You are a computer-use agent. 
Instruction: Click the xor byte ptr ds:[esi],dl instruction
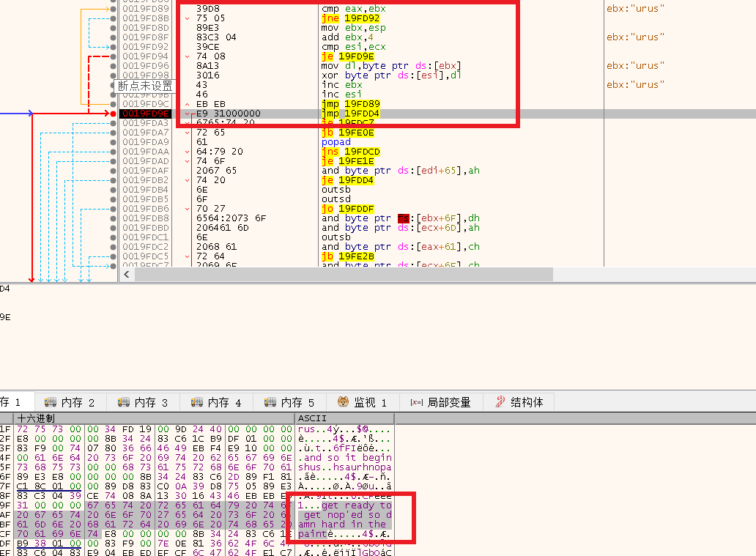click(391, 75)
